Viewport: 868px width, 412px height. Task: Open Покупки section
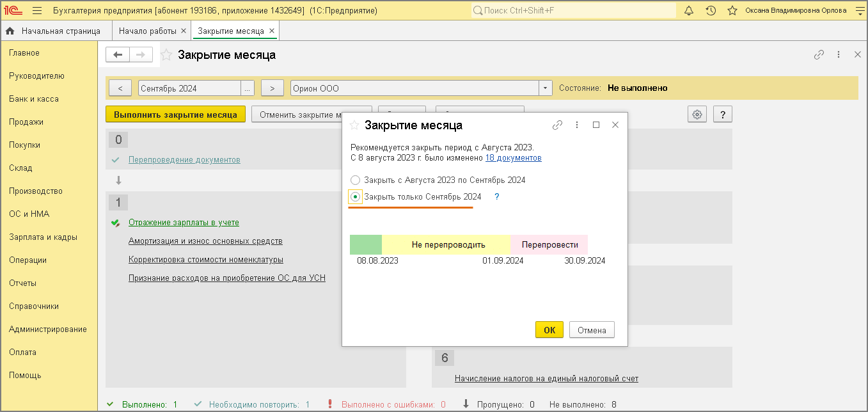[24, 145]
